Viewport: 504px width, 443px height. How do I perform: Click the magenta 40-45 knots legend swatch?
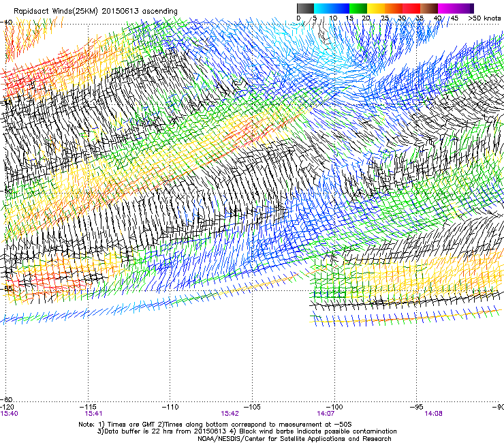[447, 8]
